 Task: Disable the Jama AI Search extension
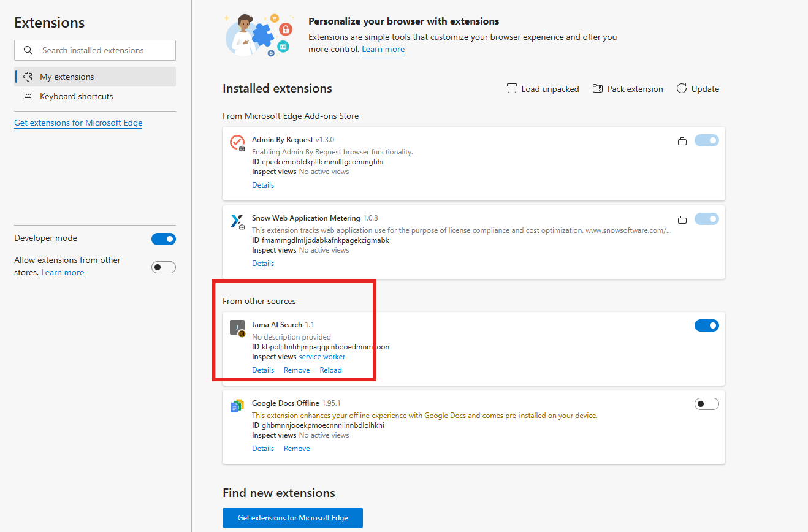point(707,325)
